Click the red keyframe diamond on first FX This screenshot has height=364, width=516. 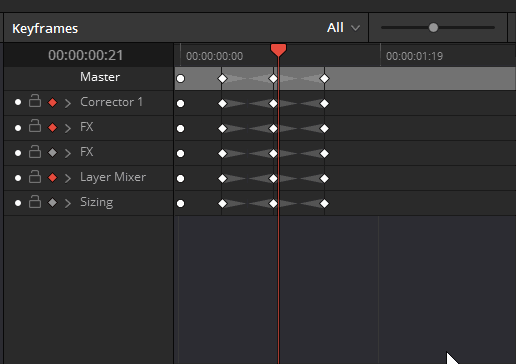click(52, 128)
